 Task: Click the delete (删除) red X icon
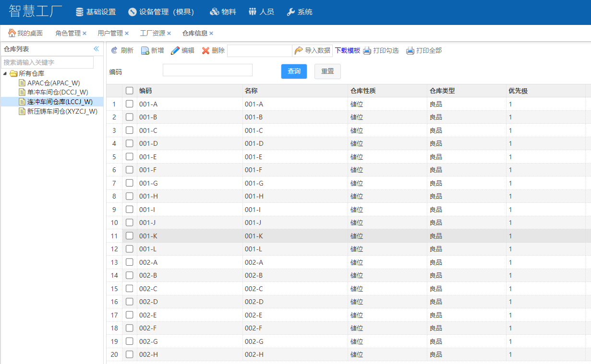pos(206,50)
